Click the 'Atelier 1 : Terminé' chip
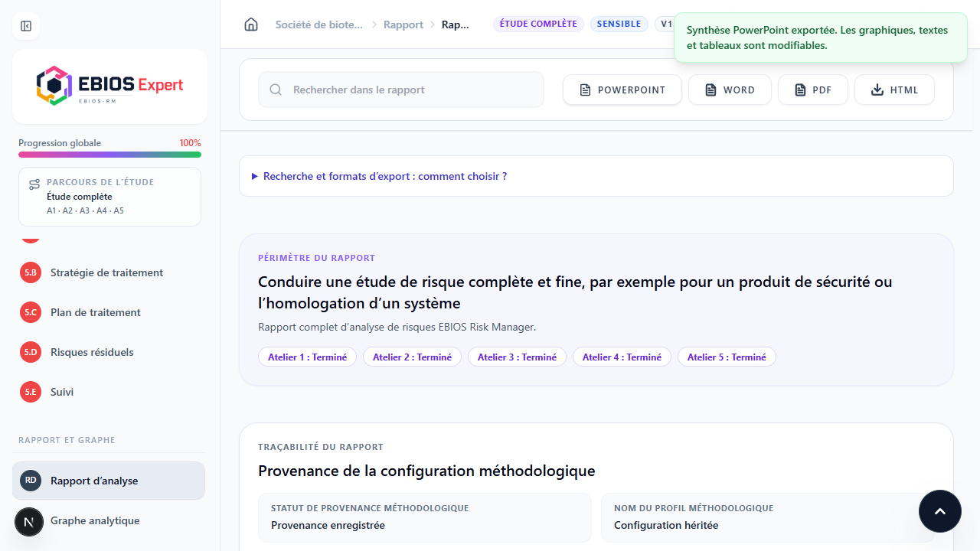980x551 pixels. tap(307, 357)
